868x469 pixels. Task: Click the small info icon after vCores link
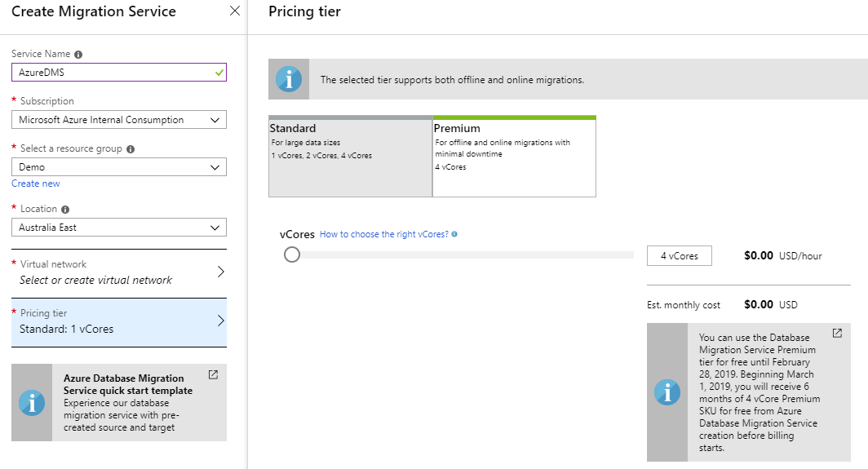(x=454, y=234)
